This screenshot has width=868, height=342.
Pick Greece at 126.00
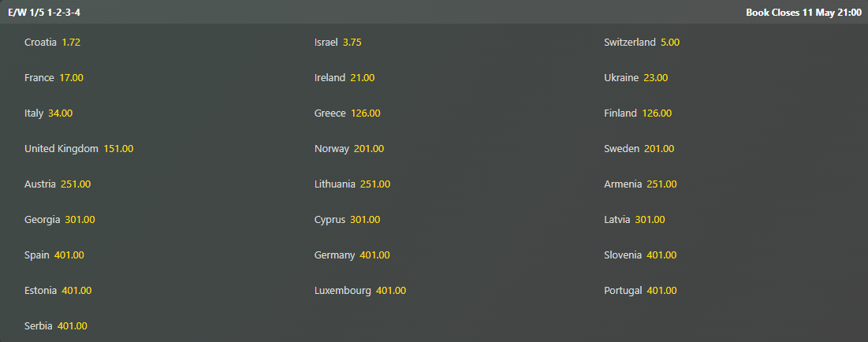(347, 113)
